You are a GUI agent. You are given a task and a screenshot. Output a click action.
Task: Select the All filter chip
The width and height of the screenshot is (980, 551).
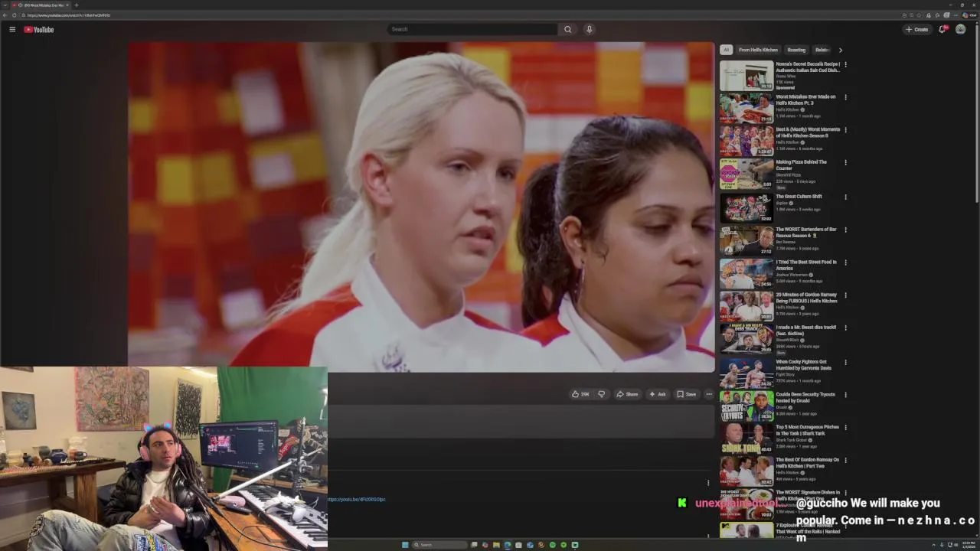[726, 50]
